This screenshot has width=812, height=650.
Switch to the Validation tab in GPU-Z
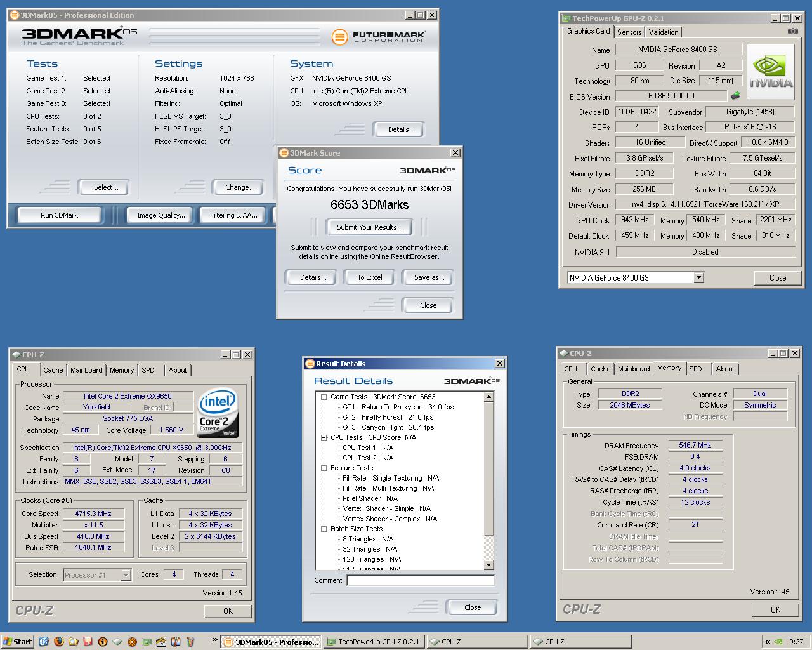pos(664,32)
